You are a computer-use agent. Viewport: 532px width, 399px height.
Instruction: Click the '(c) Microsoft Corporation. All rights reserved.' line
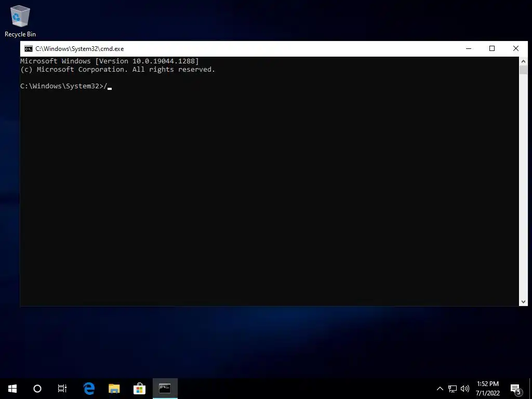click(118, 70)
